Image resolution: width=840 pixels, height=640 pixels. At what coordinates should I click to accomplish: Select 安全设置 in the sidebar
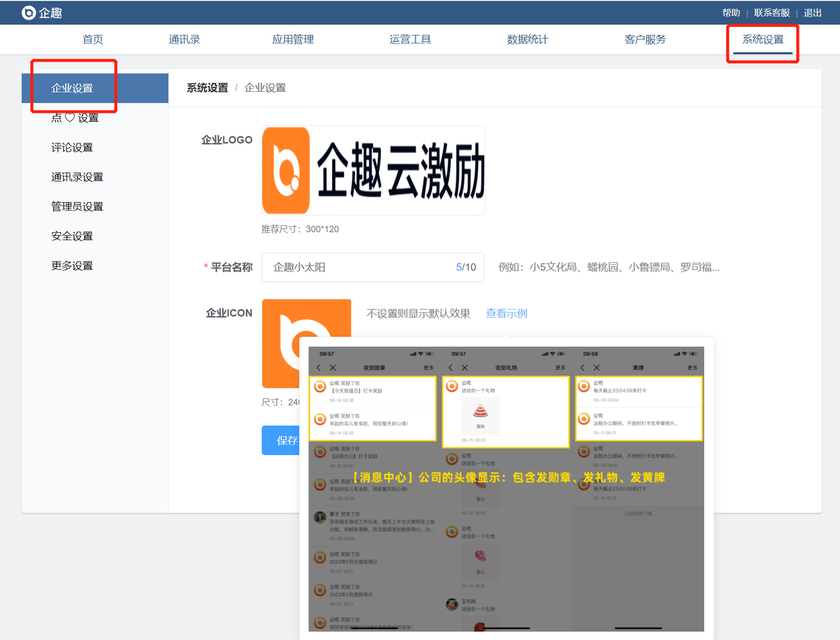tap(72, 236)
